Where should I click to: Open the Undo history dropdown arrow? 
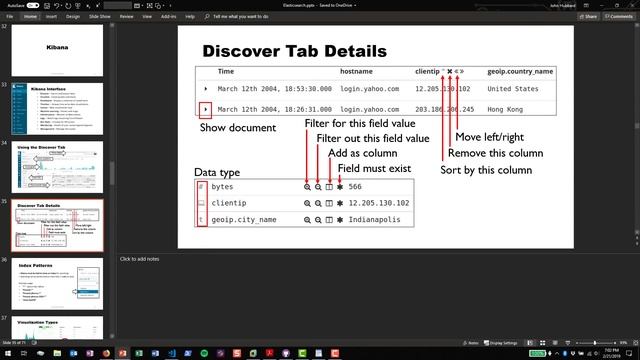click(x=62, y=6)
